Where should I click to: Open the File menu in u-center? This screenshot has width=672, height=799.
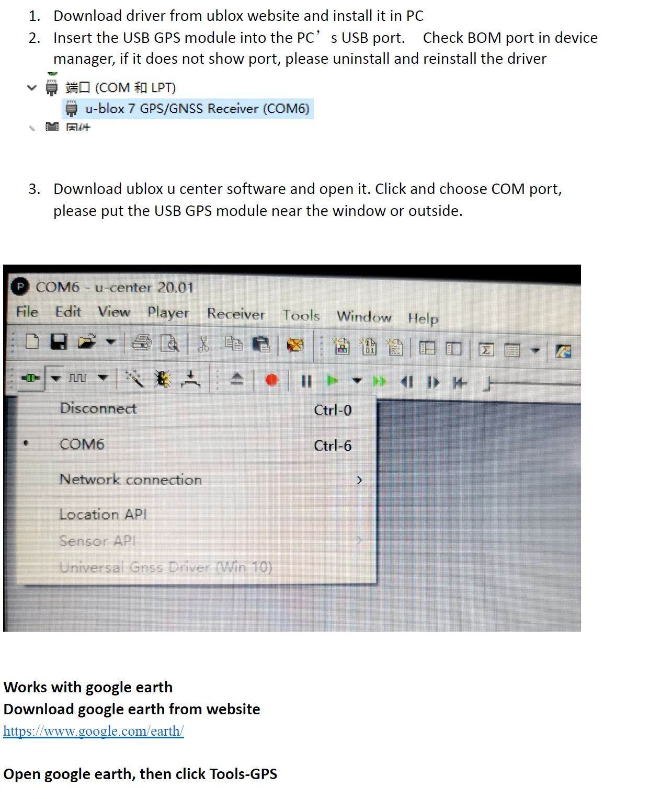[x=27, y=312]
